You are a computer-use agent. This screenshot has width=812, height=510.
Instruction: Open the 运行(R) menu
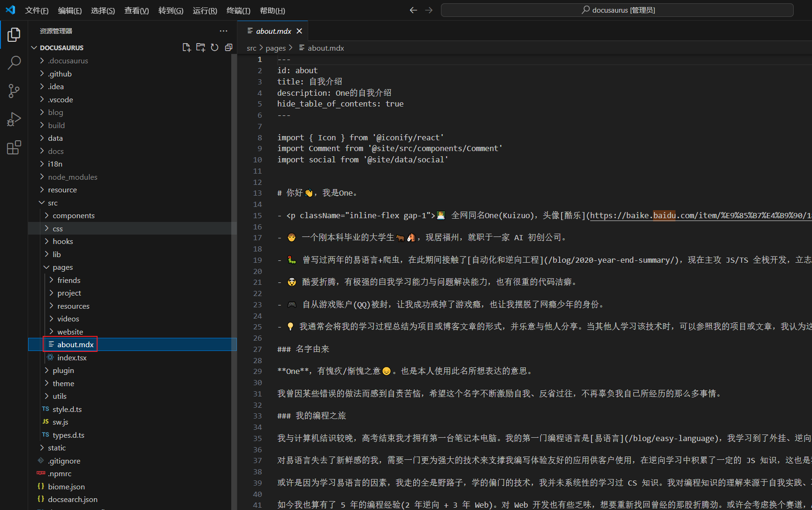(205, 10)
